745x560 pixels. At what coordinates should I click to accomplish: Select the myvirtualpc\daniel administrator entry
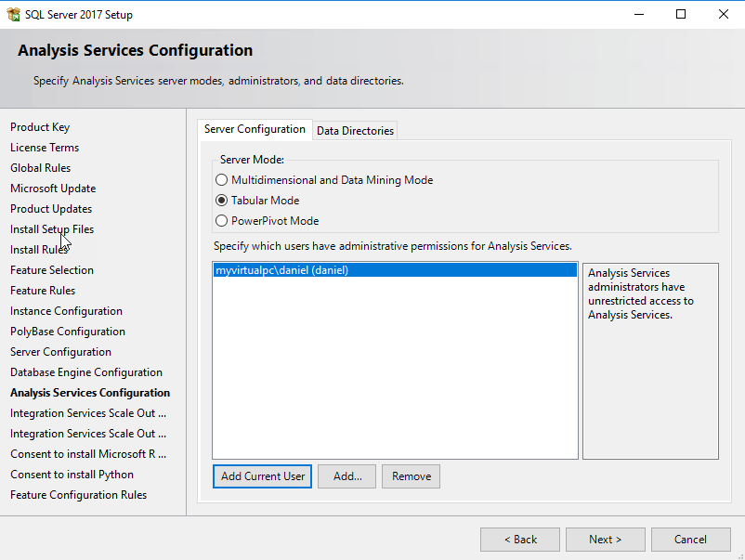281,271
